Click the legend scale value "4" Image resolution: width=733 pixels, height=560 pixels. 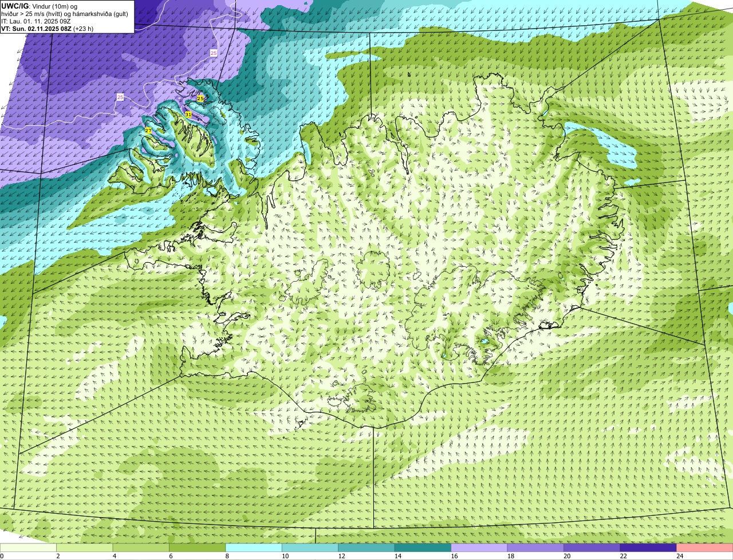click(x=113, y=556)
